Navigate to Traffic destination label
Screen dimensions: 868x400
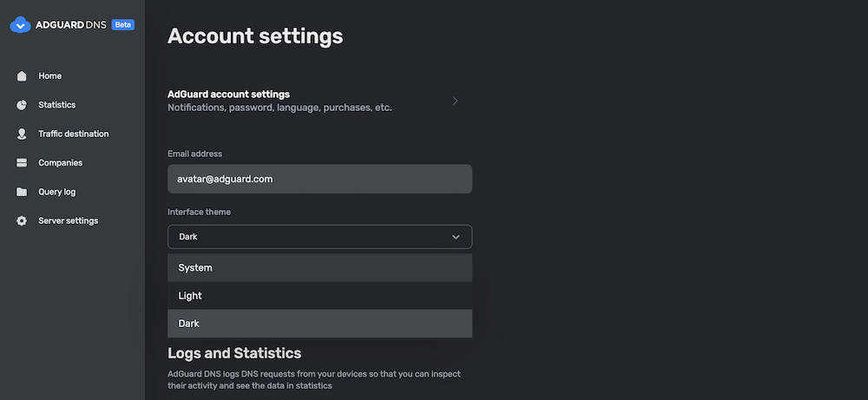(x=74, y=134)
